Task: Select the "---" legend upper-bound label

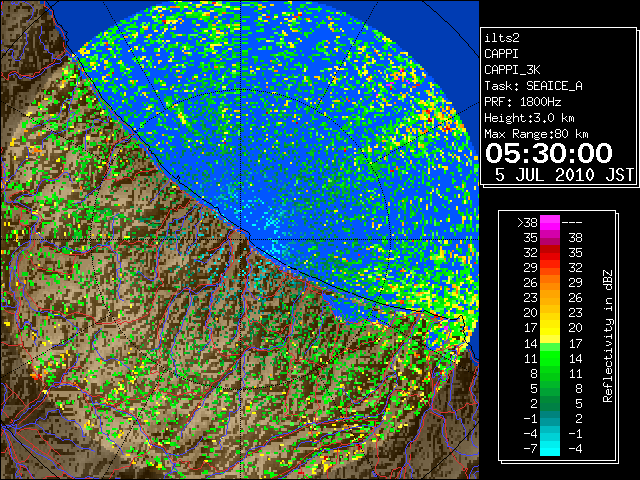Action: coord(572,223)
